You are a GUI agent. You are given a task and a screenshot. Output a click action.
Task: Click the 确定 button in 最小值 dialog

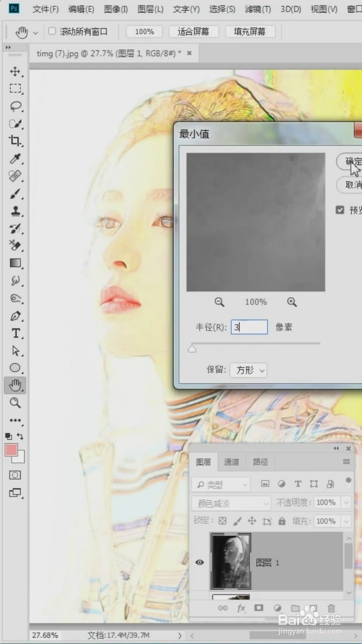point(350,161)
